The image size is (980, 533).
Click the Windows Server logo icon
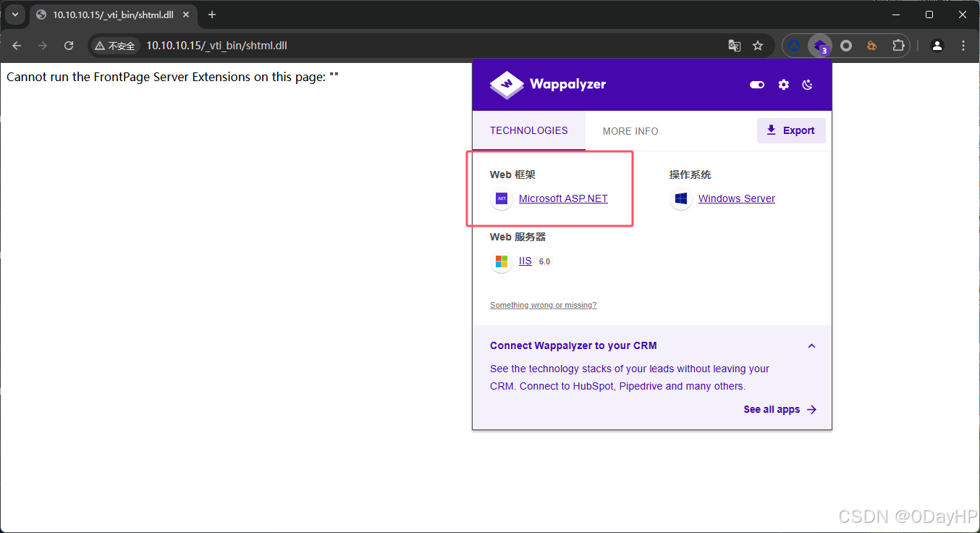pyautogui.click(x=681, y=198)
